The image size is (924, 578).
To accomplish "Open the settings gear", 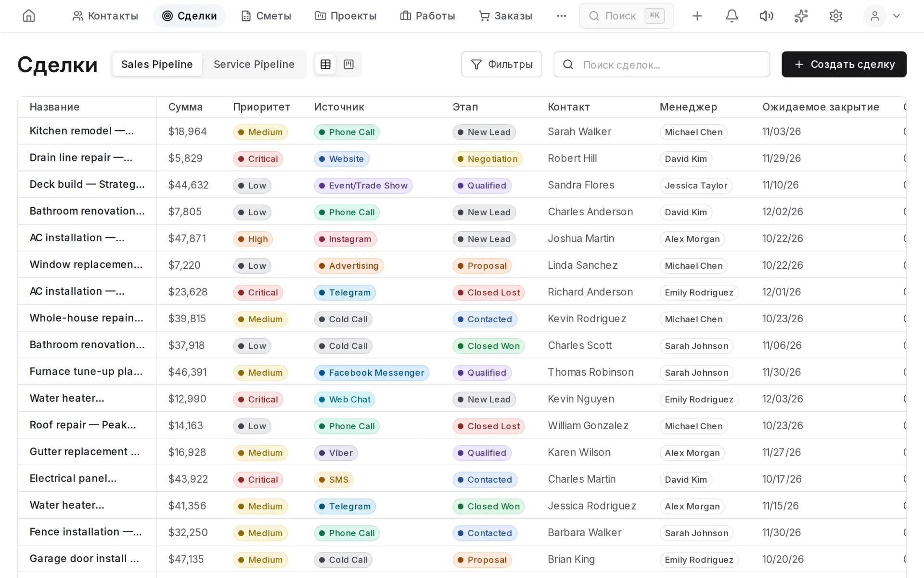I will pyautogui.click(x=835, y=16).
